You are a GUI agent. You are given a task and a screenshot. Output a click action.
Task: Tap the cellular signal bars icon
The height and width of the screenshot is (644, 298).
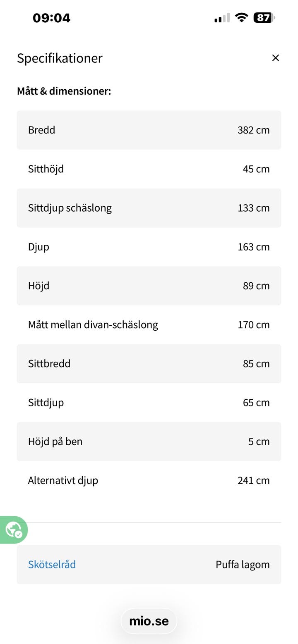tap(222, 18)
